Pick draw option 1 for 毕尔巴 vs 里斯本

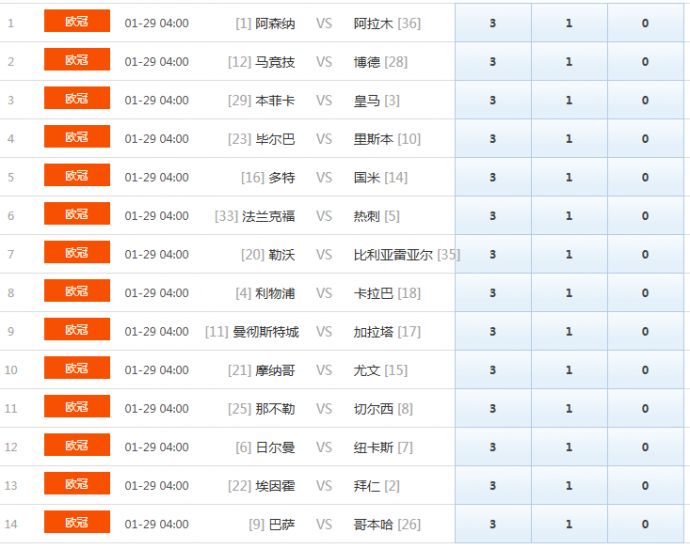click(x=569, y=139)
